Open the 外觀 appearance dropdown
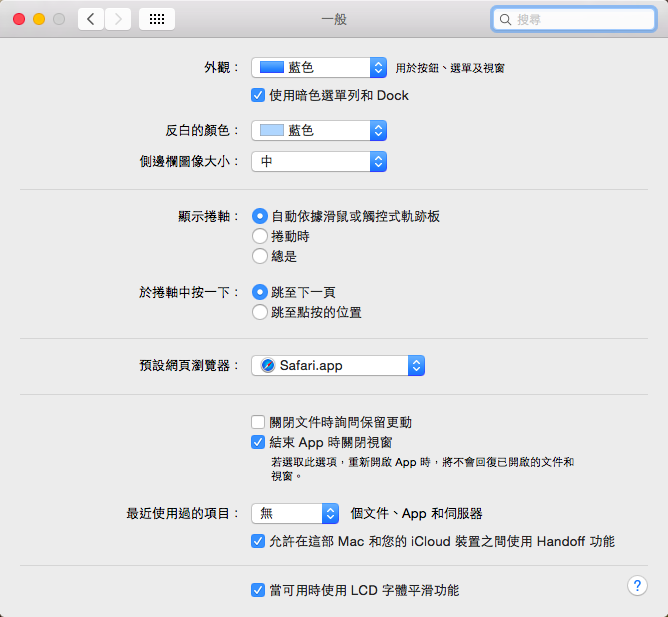668x617 pixels. pos(319,68)
